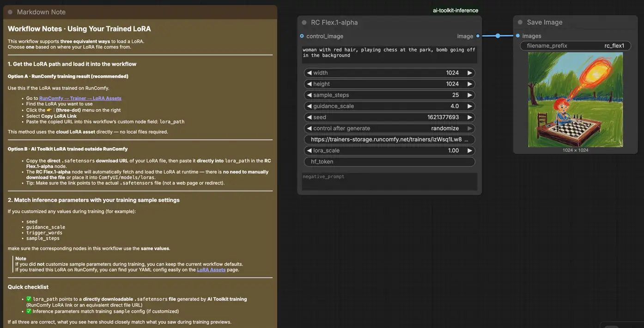Click the mid-point dot on the link wire

point(498,36)
